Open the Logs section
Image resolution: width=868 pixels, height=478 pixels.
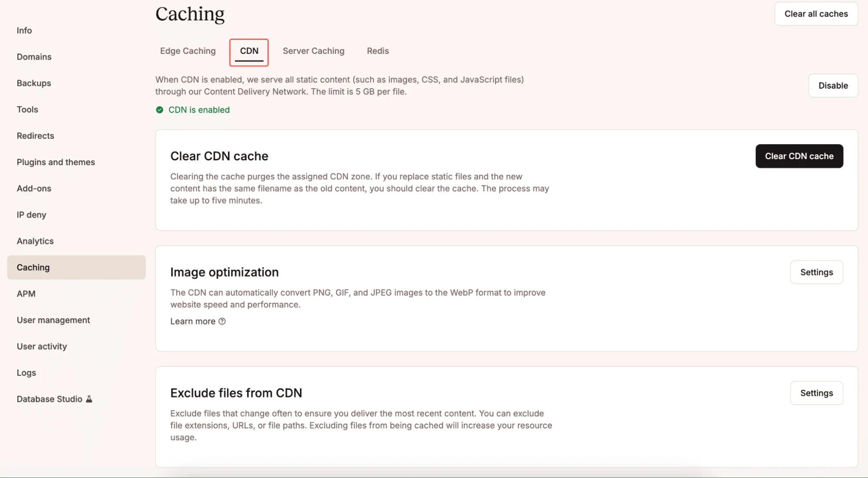coord(26,372)
